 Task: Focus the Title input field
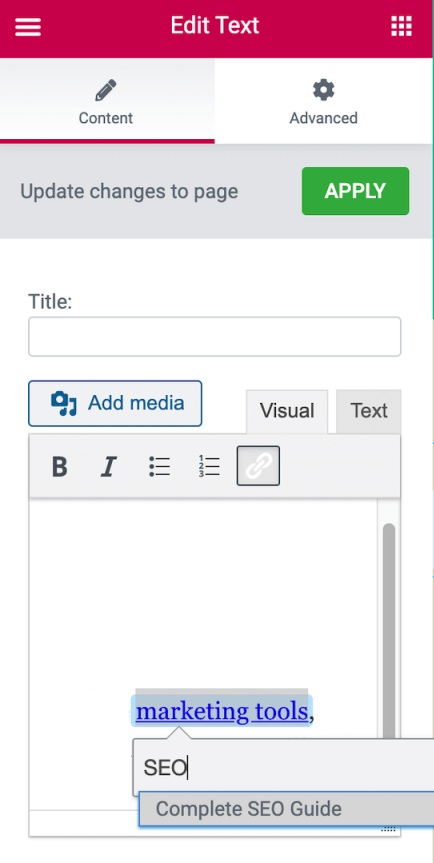[x=215, y=336]
